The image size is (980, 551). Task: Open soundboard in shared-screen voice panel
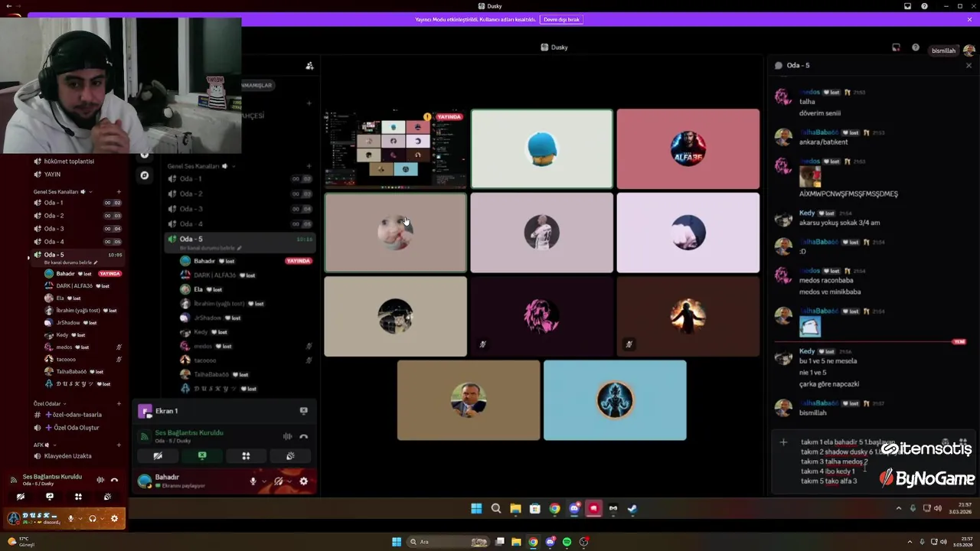tap(290, 455)
